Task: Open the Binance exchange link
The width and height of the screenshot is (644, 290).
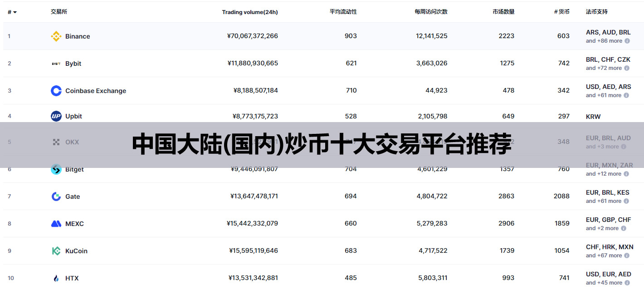Action: [78, 36]
